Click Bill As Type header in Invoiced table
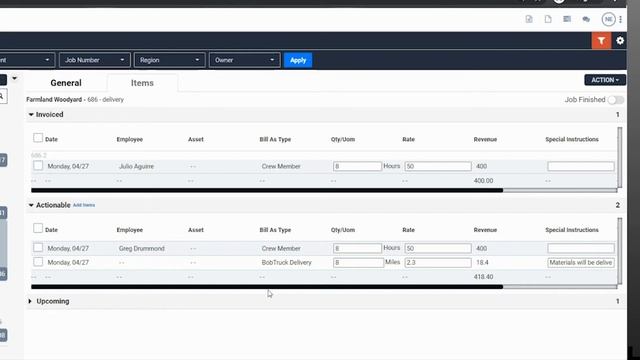The height and width of the screenshot is (360, 640). pos(275,139)
